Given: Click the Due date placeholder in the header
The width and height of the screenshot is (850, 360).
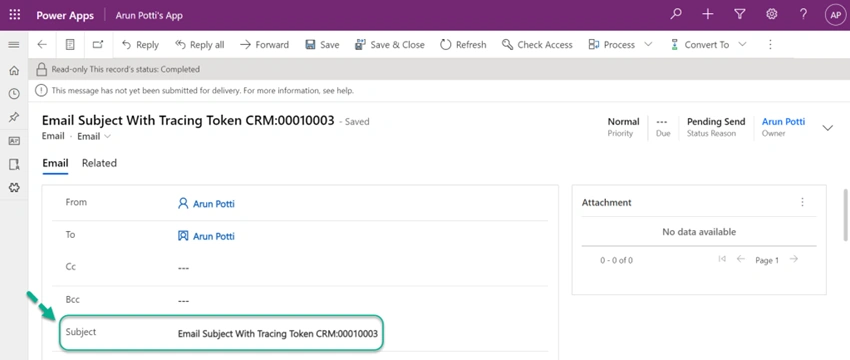Looking at the screenshot, I should point(662,122).
